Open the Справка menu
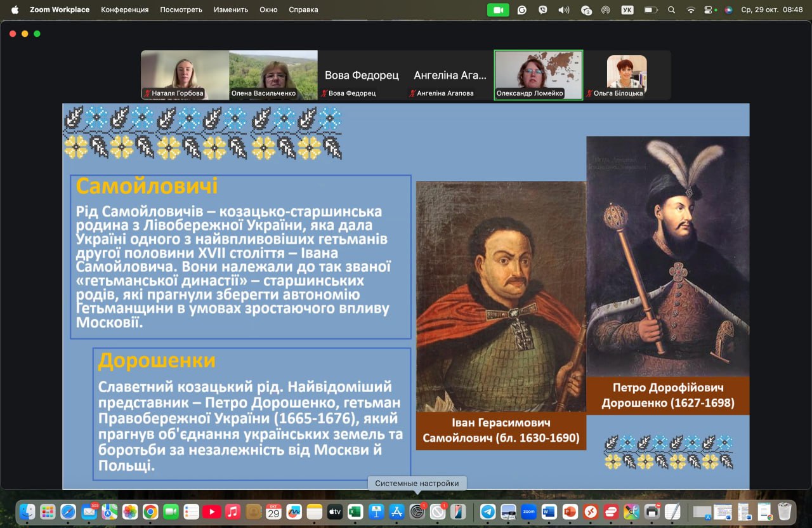Viewport: 812px width, 528px height. point(303,10)
